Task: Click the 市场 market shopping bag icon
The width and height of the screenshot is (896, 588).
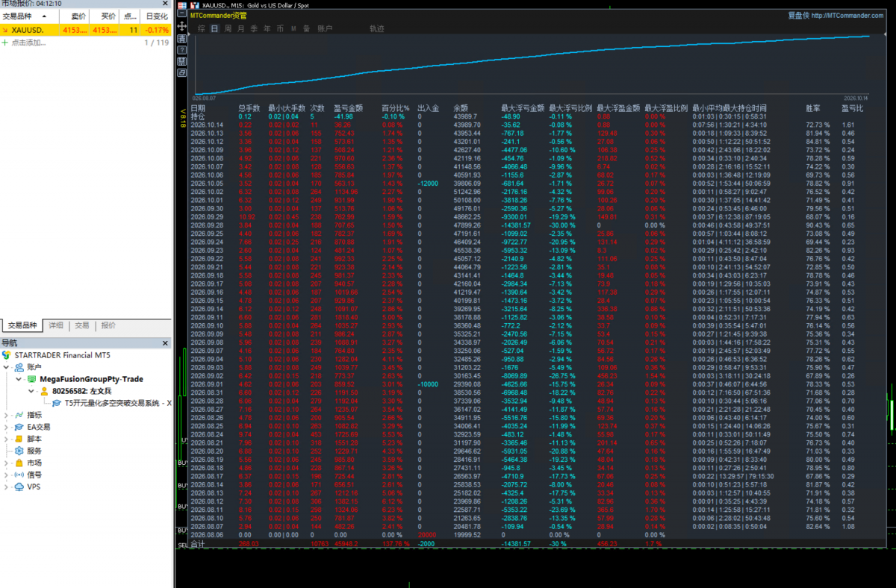Action: coord(19,463)
